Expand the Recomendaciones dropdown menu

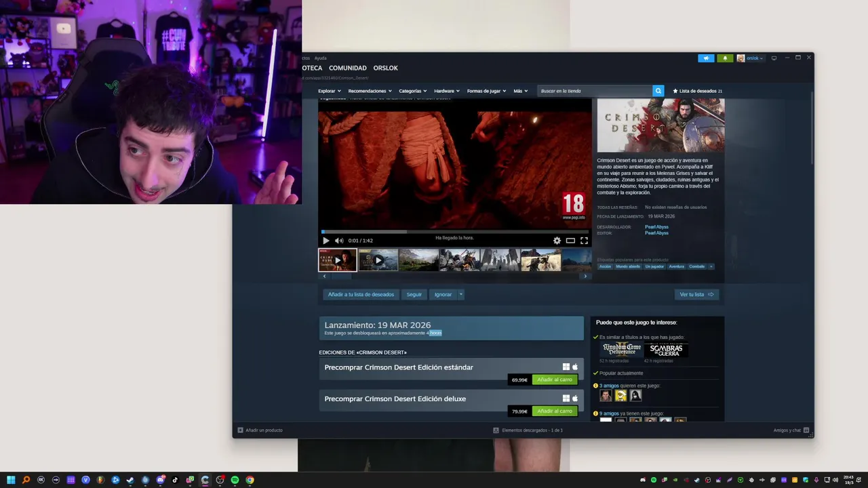click(x=370, y=91)
